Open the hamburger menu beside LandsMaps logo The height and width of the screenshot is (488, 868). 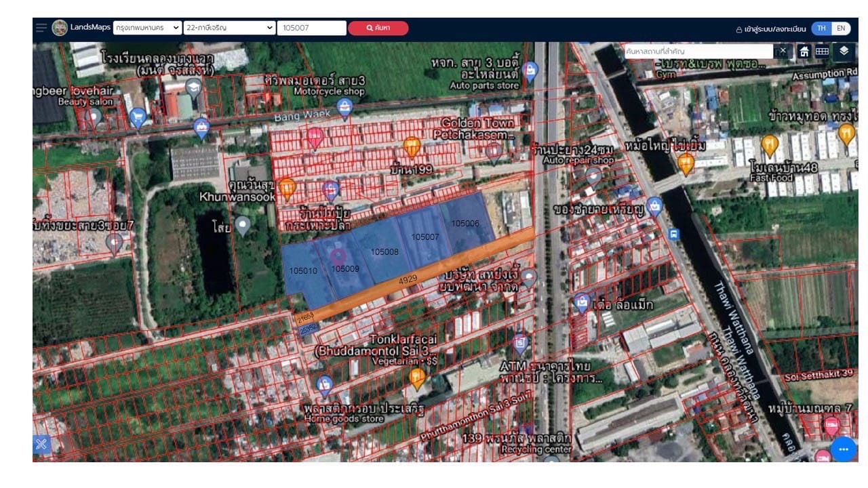click(41, 28)
